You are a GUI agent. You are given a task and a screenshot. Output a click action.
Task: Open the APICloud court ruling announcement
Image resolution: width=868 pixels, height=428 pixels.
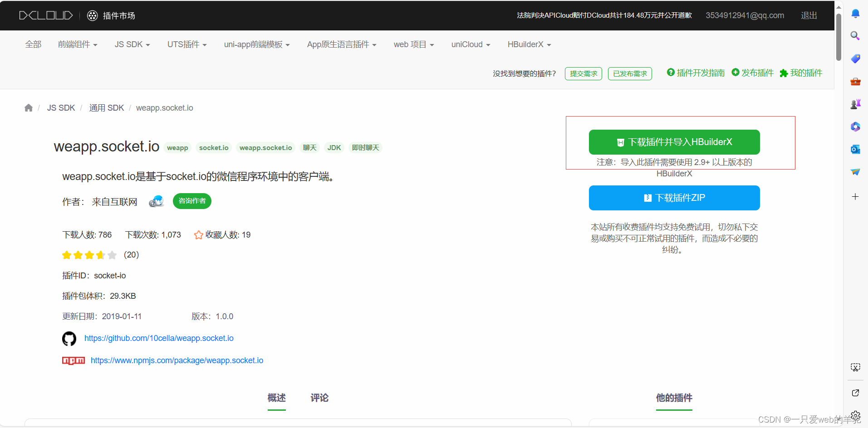pos(604,15)
